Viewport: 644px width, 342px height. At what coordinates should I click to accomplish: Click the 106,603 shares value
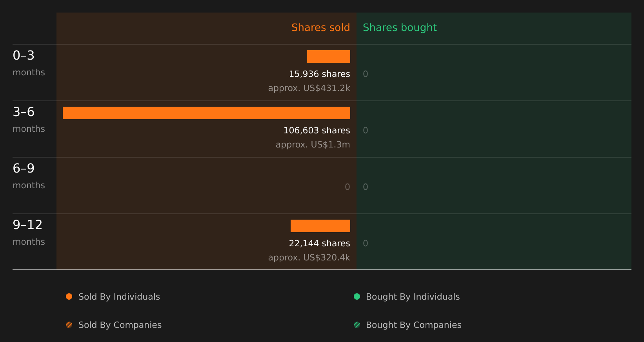click(x=317, y=131)
